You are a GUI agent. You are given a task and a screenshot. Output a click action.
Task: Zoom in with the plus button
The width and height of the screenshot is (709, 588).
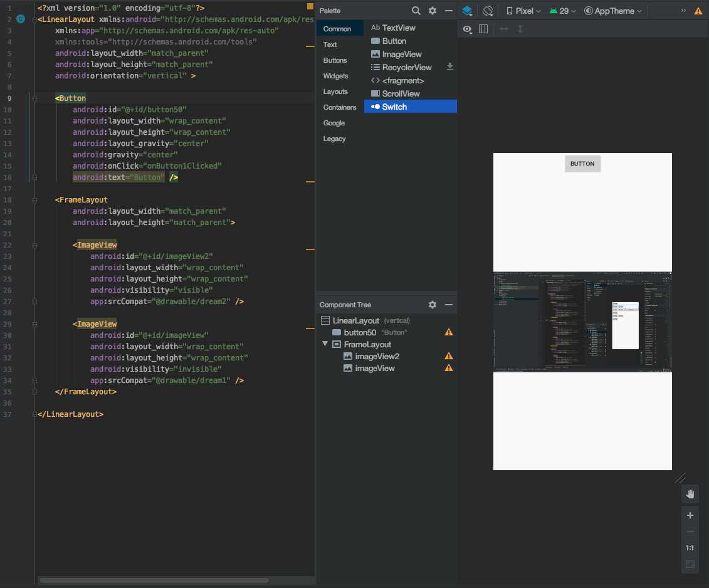(690, 515)
